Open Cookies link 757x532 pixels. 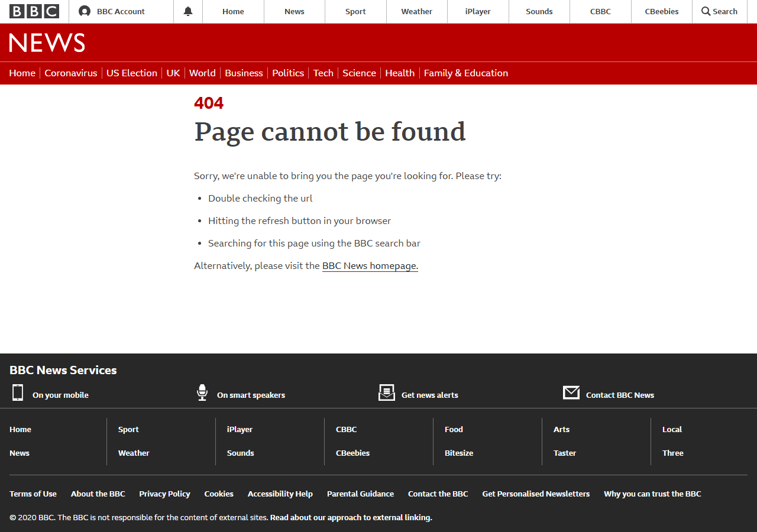pyautogui.click(x=219, y=494)
